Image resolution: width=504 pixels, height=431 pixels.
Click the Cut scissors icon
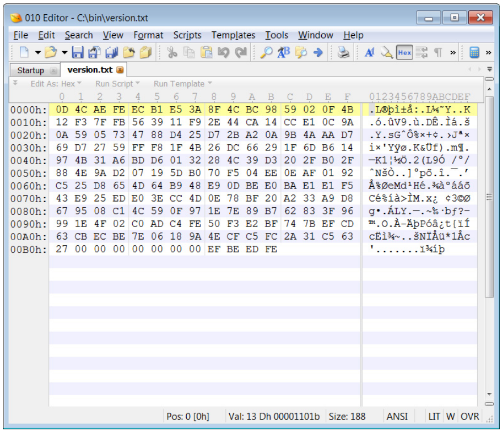point(172,52)
